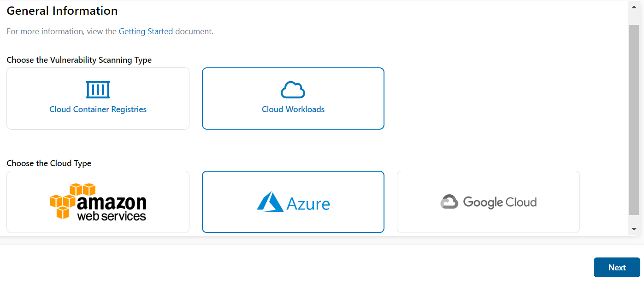
Task: Click the Google Cloud cloud symbol
Action: [449, 201]
